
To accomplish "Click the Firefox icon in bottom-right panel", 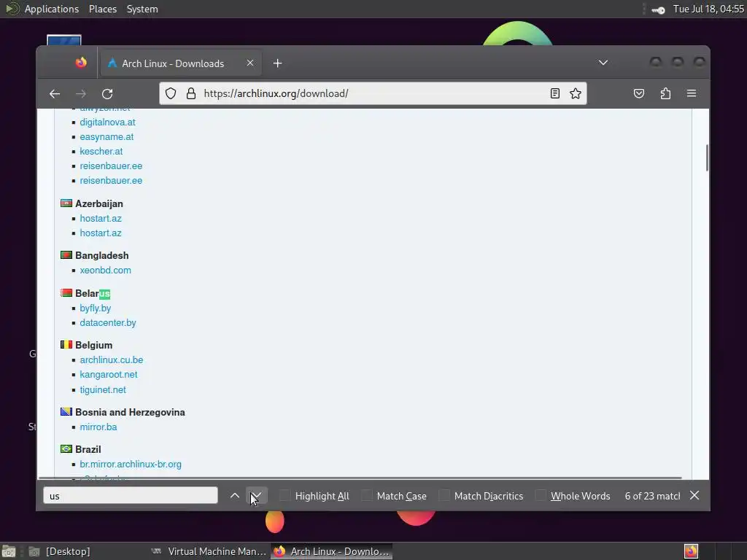I will pos(692,551).
